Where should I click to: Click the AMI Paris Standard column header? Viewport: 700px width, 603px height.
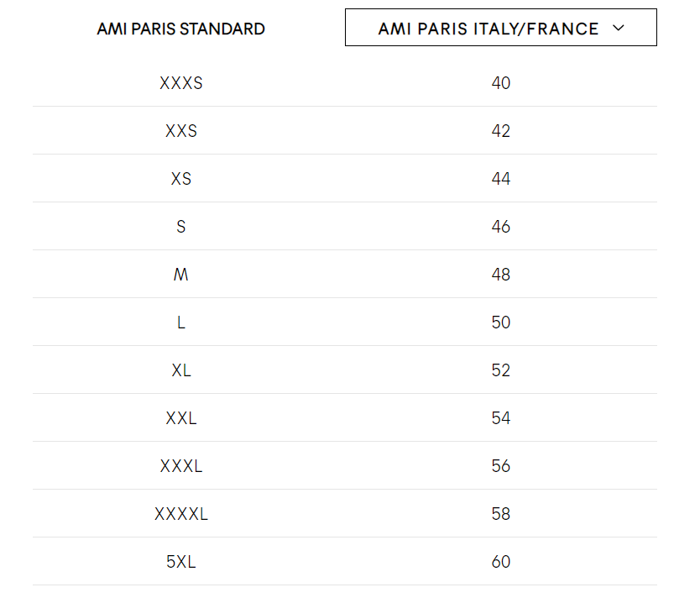click(180, 29)
